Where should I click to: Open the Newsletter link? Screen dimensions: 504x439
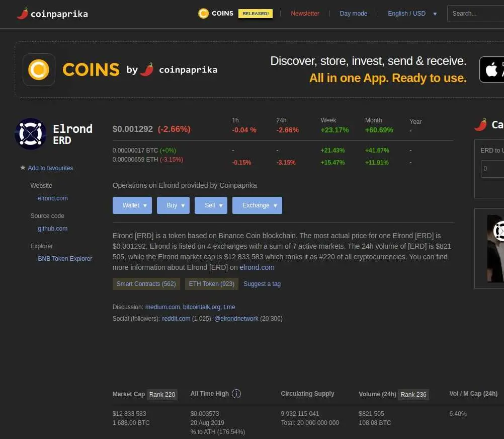point(305,14)
